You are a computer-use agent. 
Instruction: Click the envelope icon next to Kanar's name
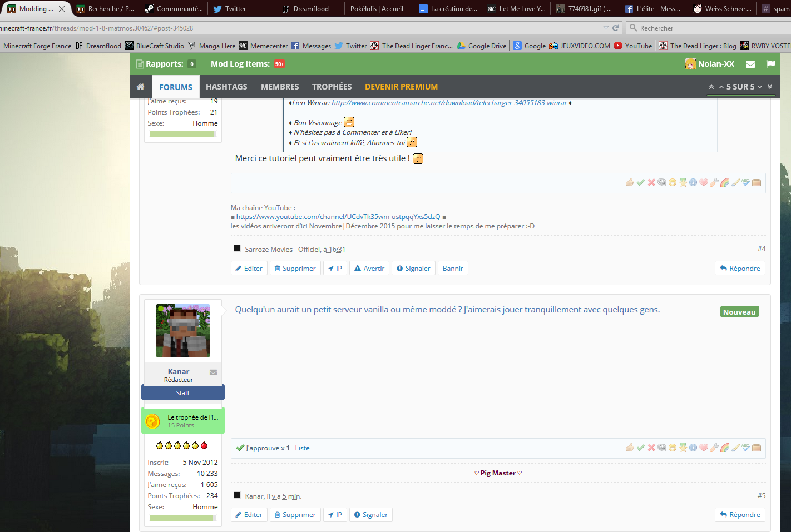[213, 372]
